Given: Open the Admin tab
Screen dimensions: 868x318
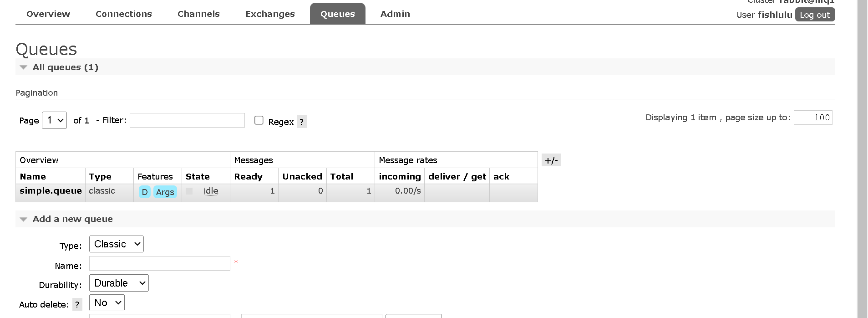Looking at the screenshot, I should [395, 14].
